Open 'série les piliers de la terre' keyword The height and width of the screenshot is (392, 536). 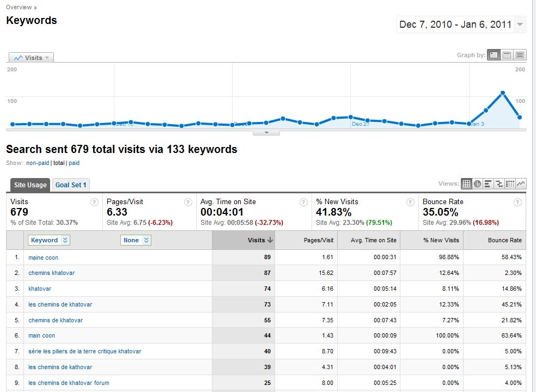point(85,351)
